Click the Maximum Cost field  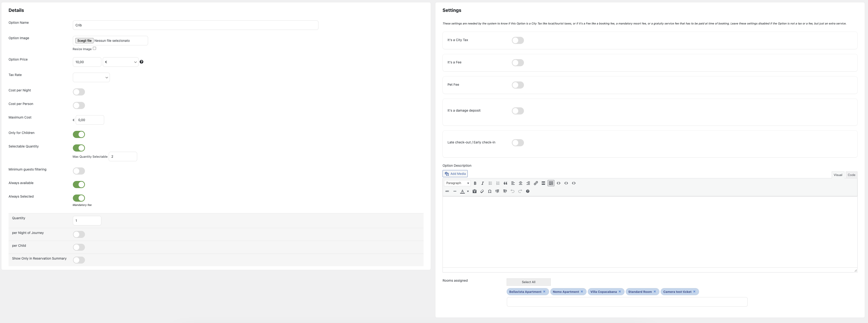point(90,120)
